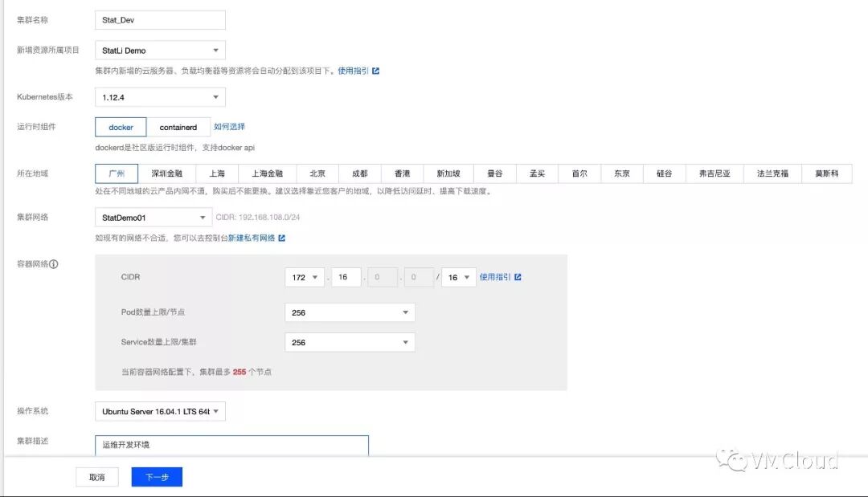Click the red 255 node count text
The height and width of the screenshot is (497, 868).
pos(240,372)
